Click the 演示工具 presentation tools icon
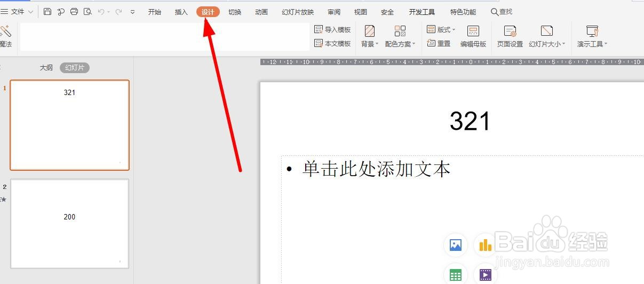Viewport: 644px width, 284px height. coord(592,31)
